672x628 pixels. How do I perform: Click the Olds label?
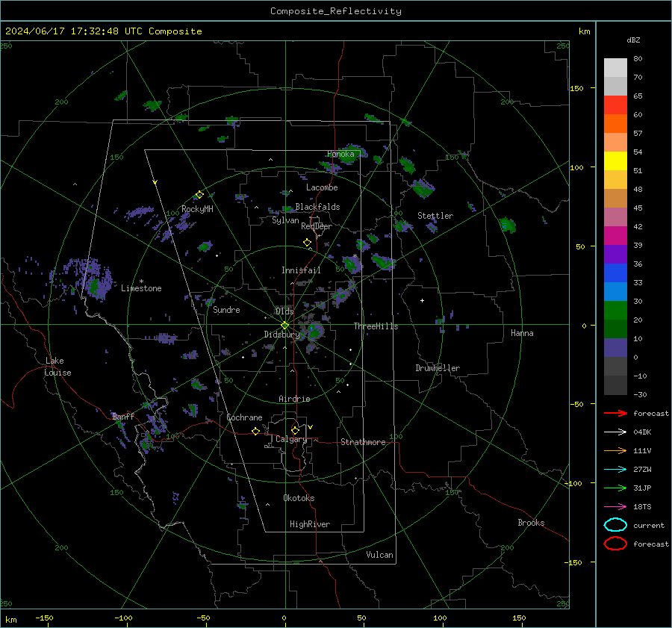click(x=284, y=311)
